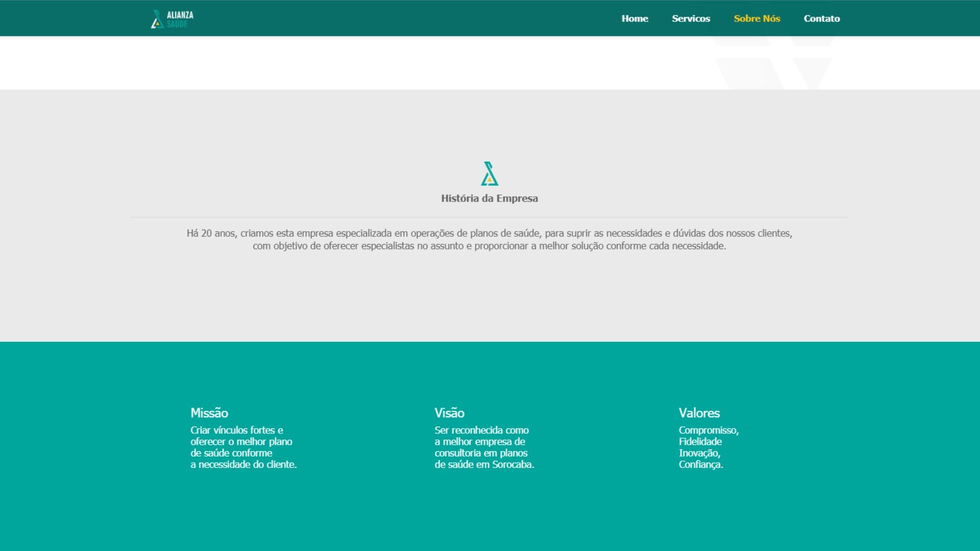Click the word 'Fidelidade'
The height and width of the screenshot is (551, 980).
(x=700, y=441)
